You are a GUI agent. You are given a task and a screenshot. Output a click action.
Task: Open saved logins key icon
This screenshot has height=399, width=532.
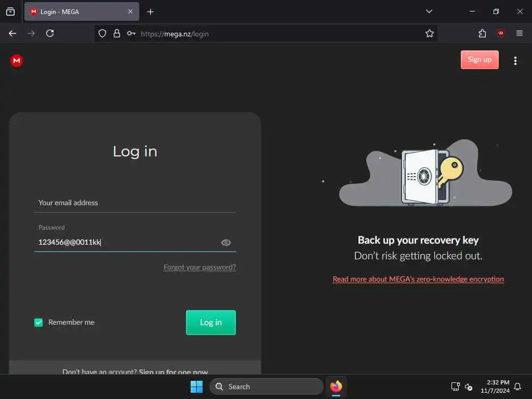131,33
